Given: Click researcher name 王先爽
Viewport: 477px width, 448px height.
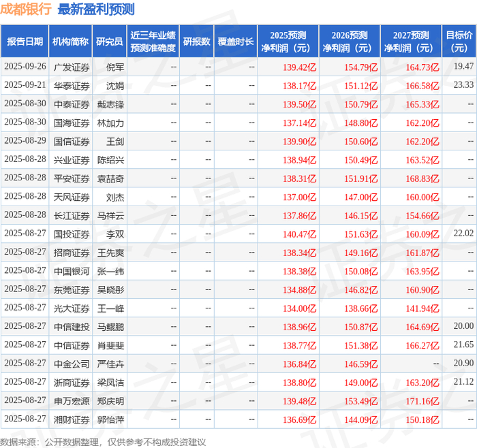Looking at the screenshot, I should 110,253.
